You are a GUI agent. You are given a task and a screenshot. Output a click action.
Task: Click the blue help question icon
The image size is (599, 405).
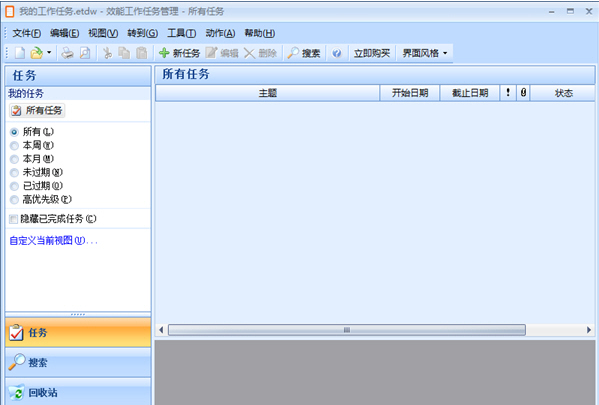(x=337, y=53)
